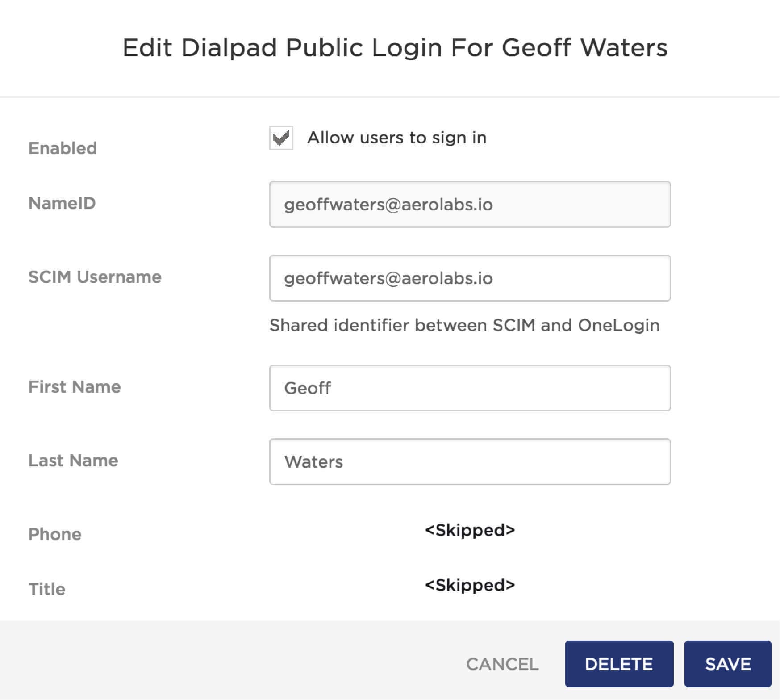Click the NameID field label

tap(62, 203)
